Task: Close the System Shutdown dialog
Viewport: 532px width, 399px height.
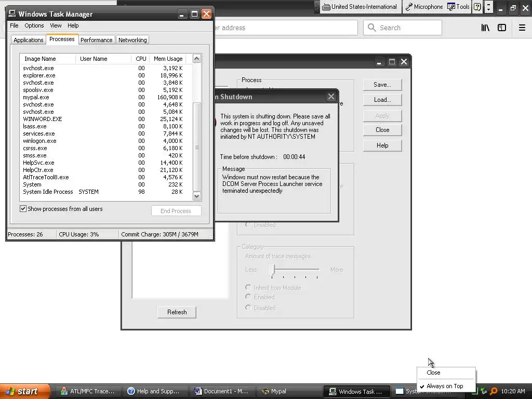Action: (x=331, y=97)
